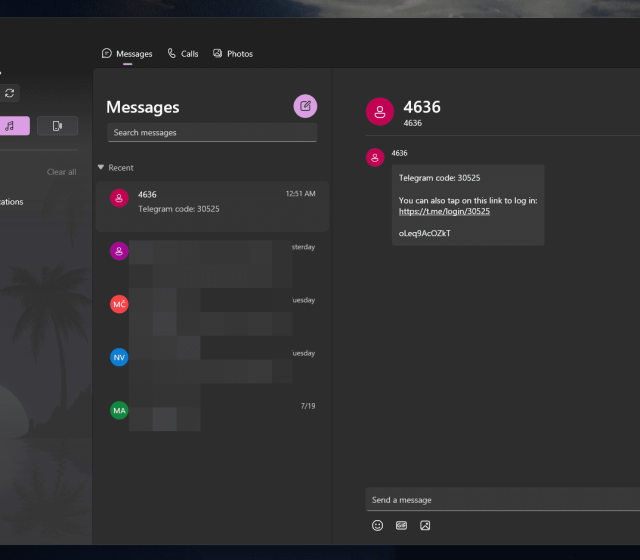Click the Search messages field
Screen dimensions: 640x560
click(212, 133)
